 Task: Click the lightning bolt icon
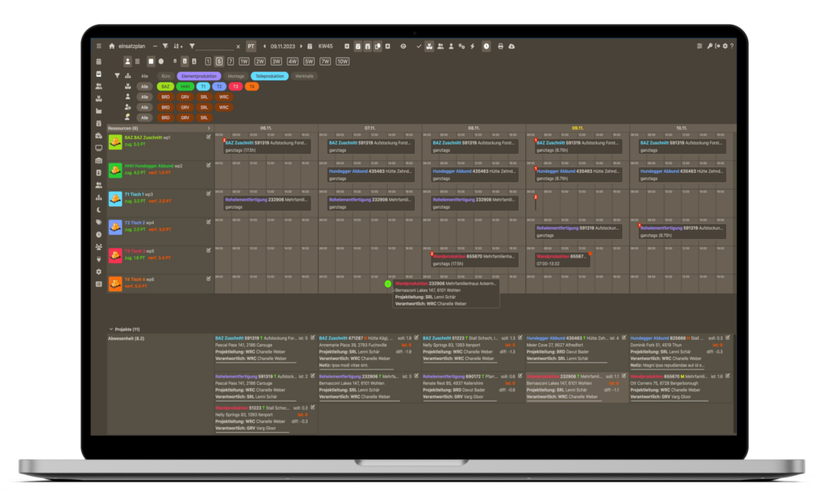(x=472, y=46)
